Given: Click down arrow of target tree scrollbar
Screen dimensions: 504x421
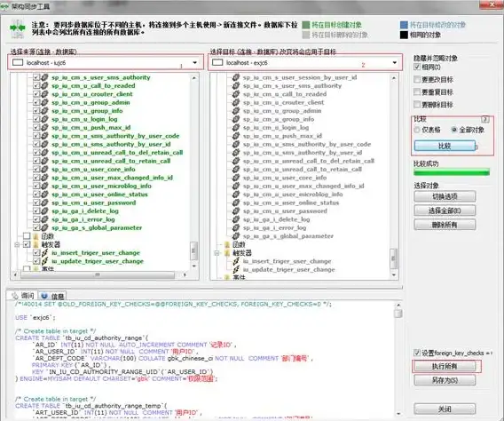Looking at the screenshot, I should (394, 275).
